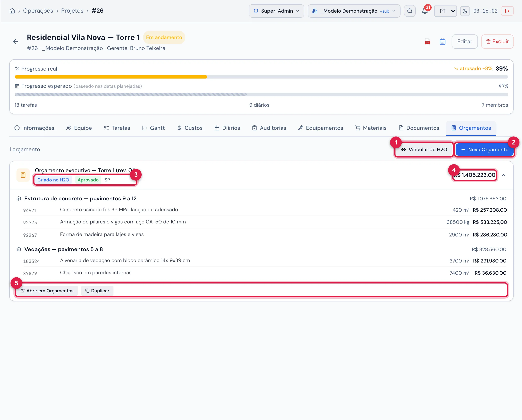The height and width of the screenshot is (420, 522).
Task: Open the PT language selector
Action: tap(446, 11)
